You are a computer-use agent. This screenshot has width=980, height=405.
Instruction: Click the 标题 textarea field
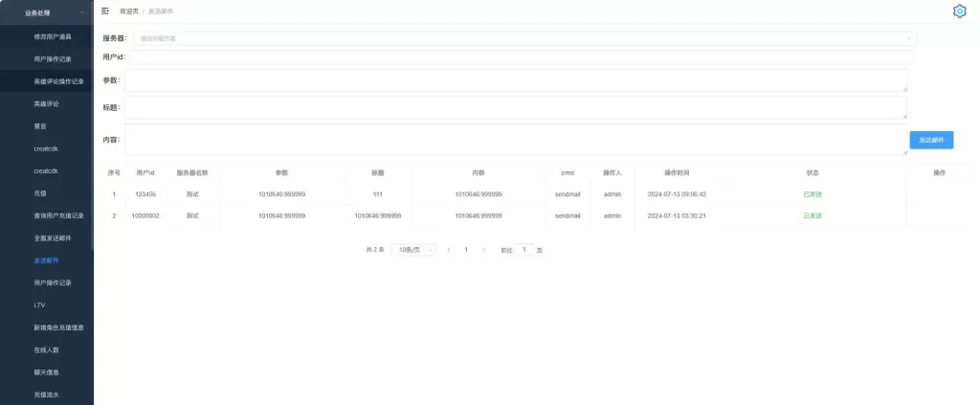tap(515, 107)
